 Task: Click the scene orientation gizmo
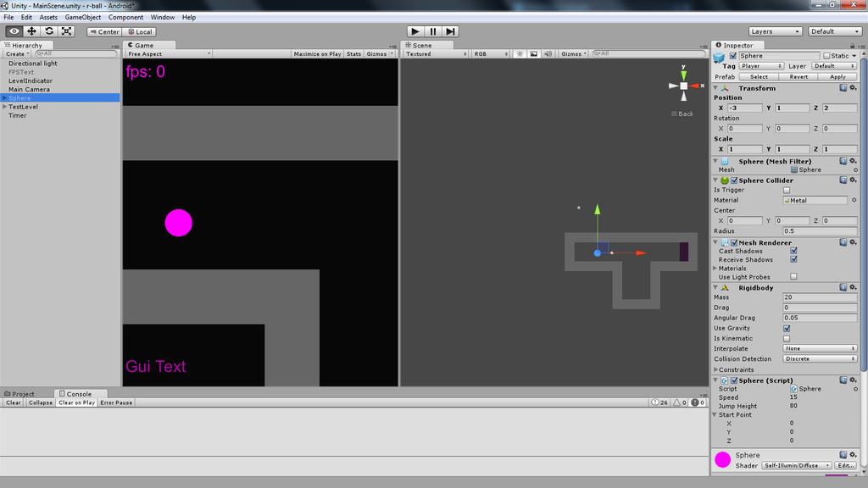pyautogui.click(x=684, y=86)
